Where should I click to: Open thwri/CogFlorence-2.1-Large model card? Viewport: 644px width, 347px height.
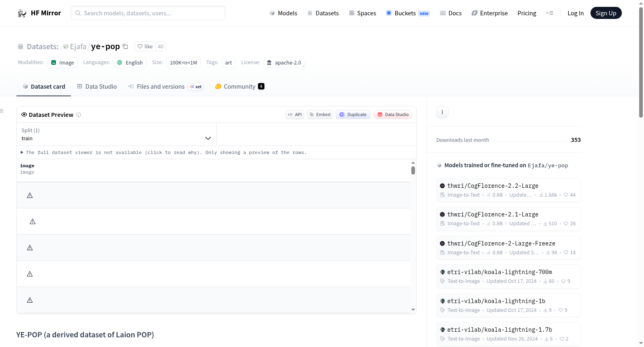coord(508,219)
